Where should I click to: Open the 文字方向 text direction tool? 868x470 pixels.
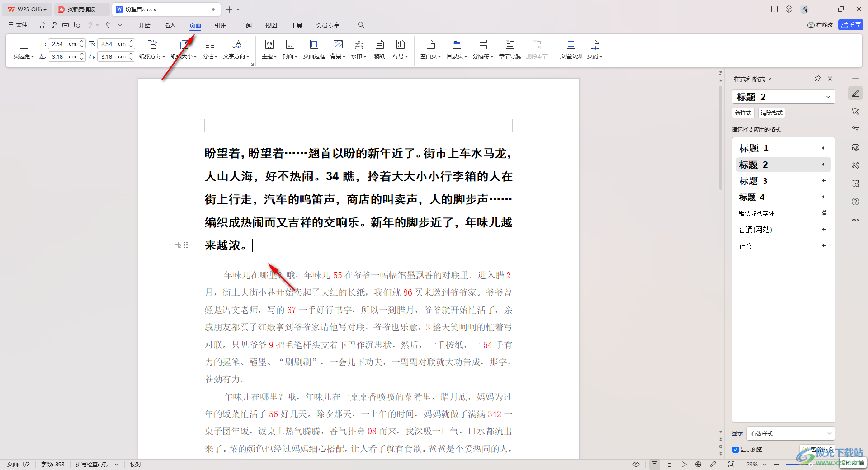pos(236,49)
